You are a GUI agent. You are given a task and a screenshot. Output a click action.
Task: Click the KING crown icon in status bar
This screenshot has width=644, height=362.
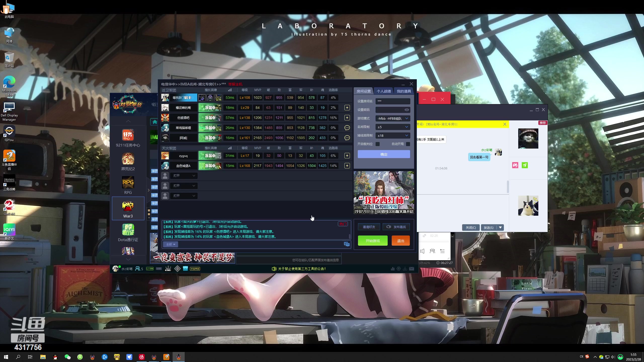[x=168, y=268]
